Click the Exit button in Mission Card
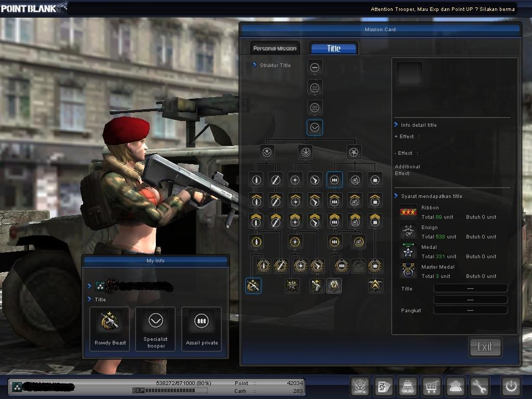Screen dimensions: 532x399 click(x=485, y=347)
